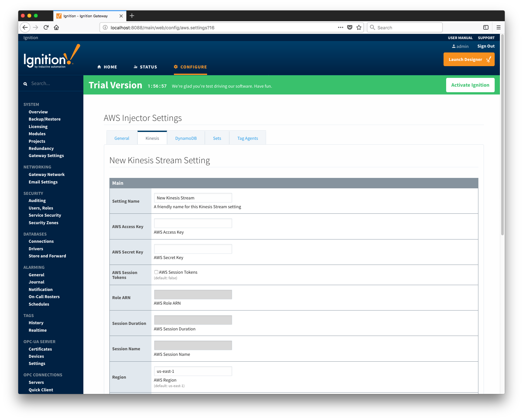Open a new browser tab
523x420 pixels.
pyautogui.click(x=132, y=16)
